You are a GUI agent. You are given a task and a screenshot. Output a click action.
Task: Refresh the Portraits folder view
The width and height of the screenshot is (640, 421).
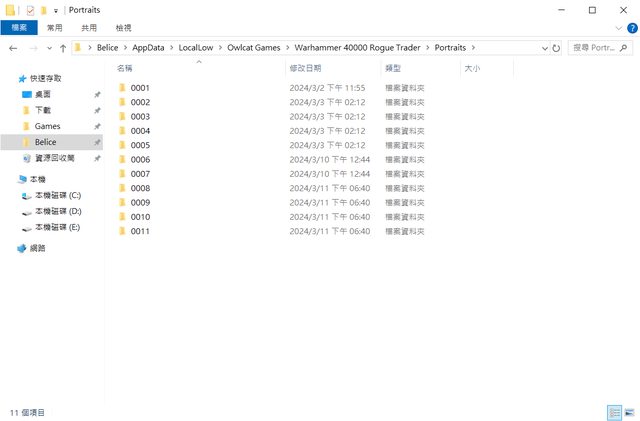point(556,47)
